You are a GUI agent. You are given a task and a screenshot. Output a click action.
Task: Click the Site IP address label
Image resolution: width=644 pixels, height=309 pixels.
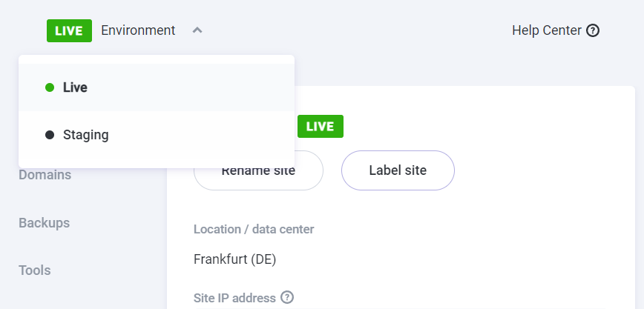(x=234, y=298)
